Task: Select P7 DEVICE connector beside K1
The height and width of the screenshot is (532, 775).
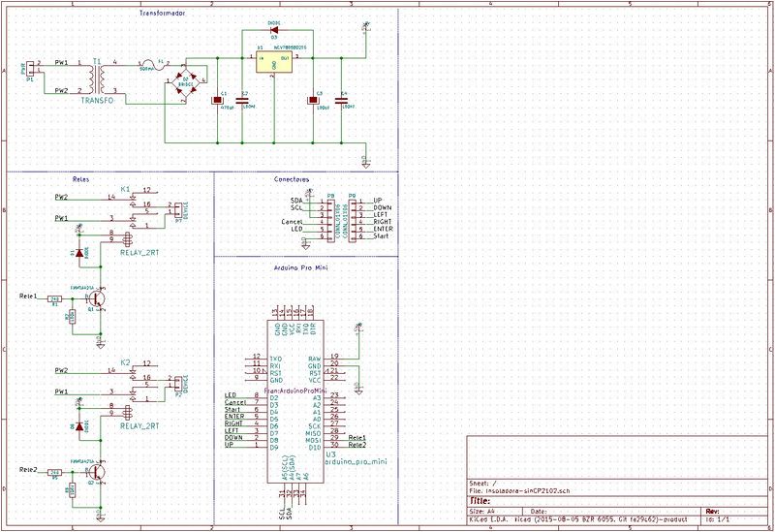Action: point(178,209)
